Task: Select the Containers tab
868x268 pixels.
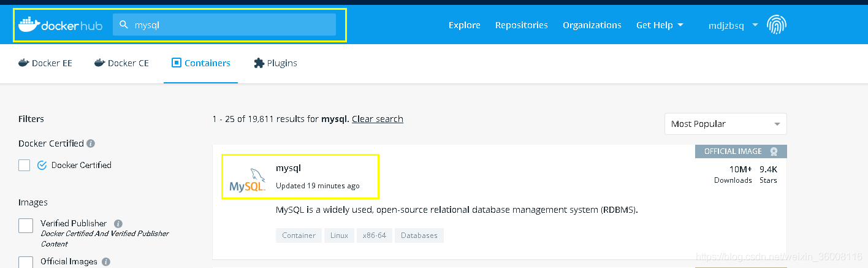Action: (x=201, y=63)
